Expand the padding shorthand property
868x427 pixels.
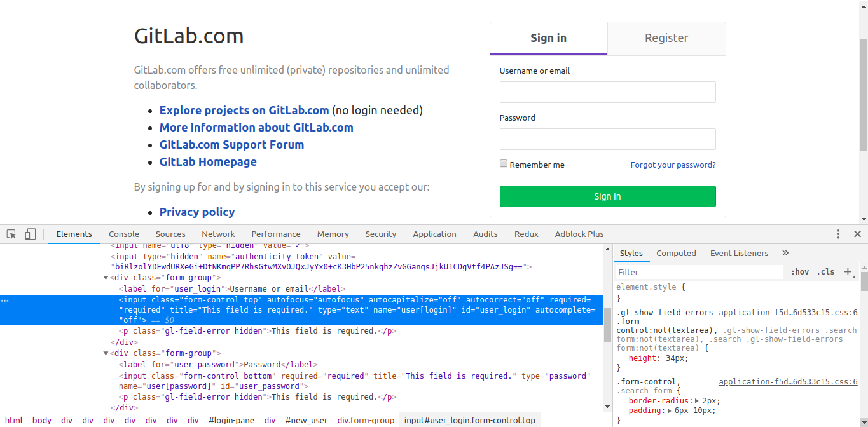point(668,410)
